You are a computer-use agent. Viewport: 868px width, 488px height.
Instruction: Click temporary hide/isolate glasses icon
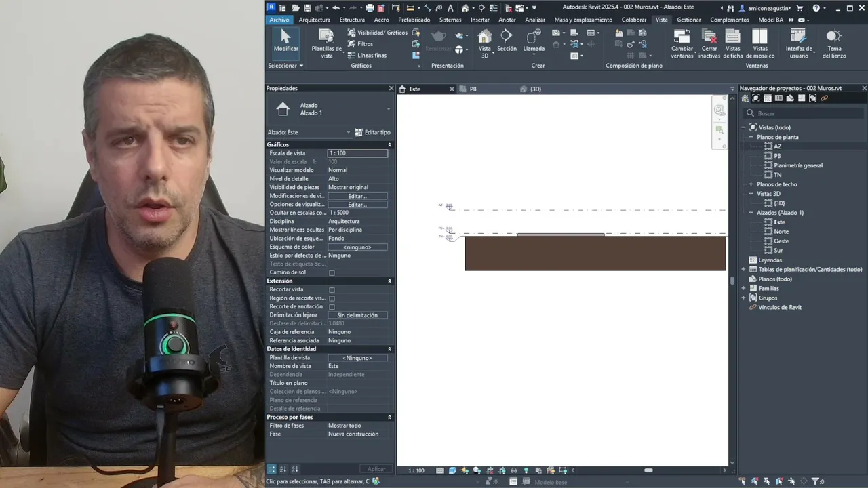(514, 470)
